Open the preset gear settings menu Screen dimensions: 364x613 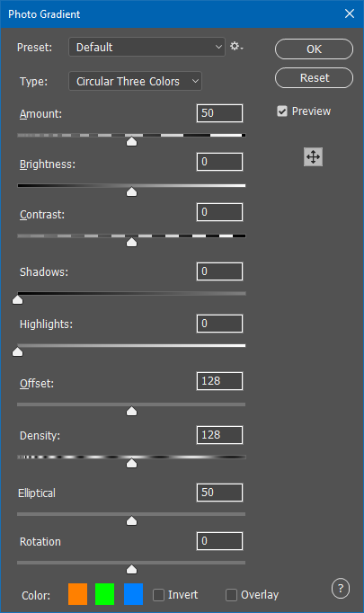[x=236, y=47]
